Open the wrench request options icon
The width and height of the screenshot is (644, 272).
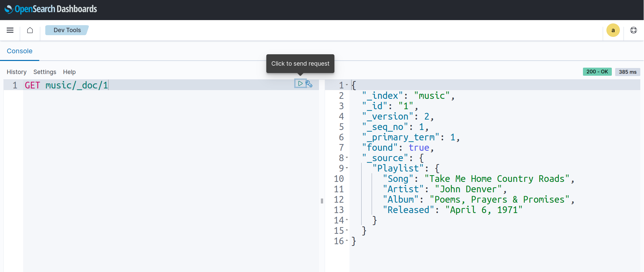tap(309, 84)
